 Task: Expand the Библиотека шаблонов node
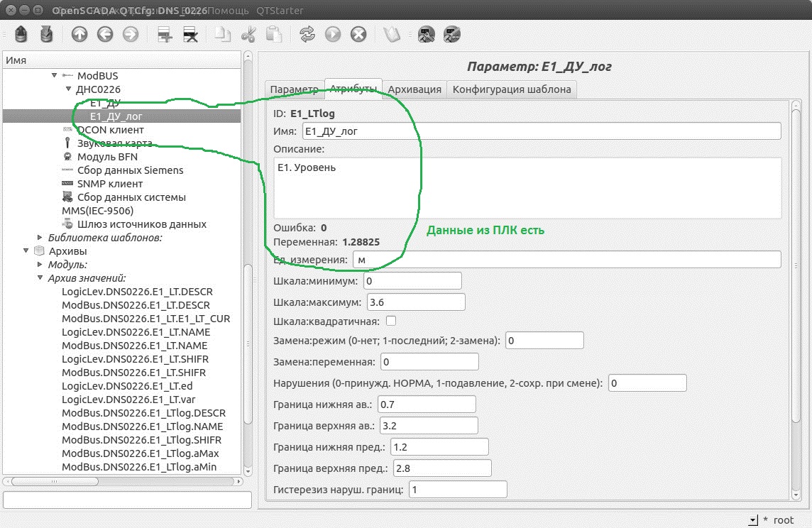(40, 238)
